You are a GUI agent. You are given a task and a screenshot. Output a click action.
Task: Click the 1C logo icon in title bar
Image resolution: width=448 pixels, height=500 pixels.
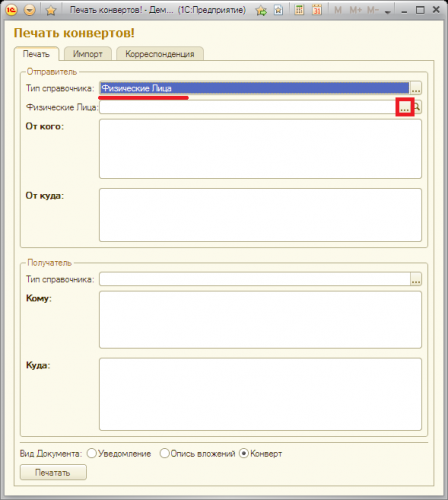pos(11,10)
